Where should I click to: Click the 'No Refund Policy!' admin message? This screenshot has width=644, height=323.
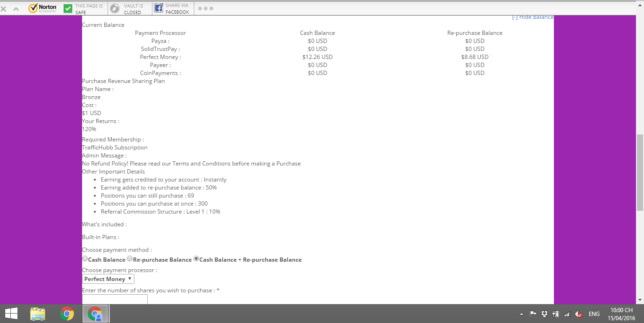(x=191, y=164)
